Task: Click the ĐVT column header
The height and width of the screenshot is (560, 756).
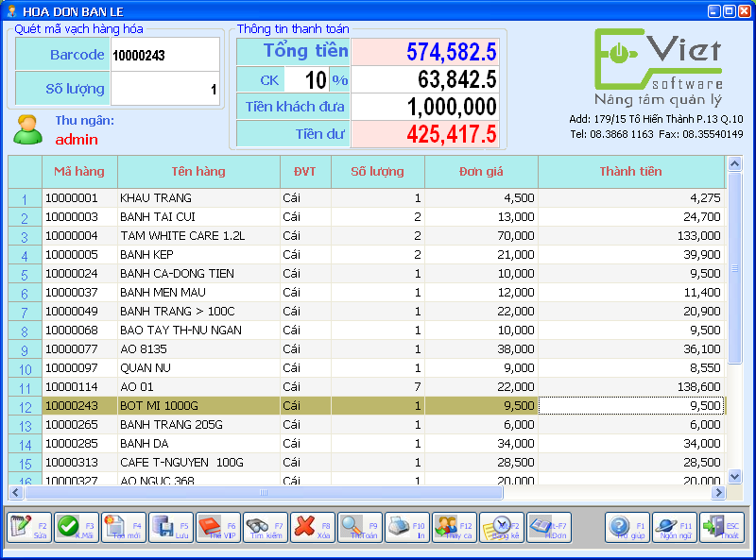Action: tap(305, 172)
